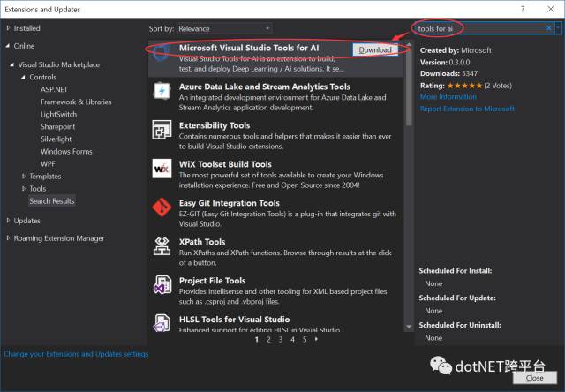Select the Windows Forms category

click(66, 151)
